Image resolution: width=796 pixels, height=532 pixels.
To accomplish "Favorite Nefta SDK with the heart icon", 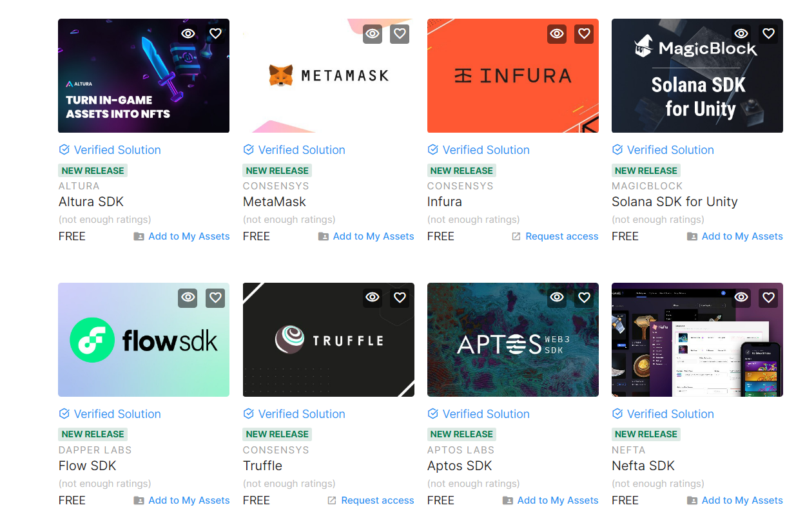I will click(x=768, y=298).
